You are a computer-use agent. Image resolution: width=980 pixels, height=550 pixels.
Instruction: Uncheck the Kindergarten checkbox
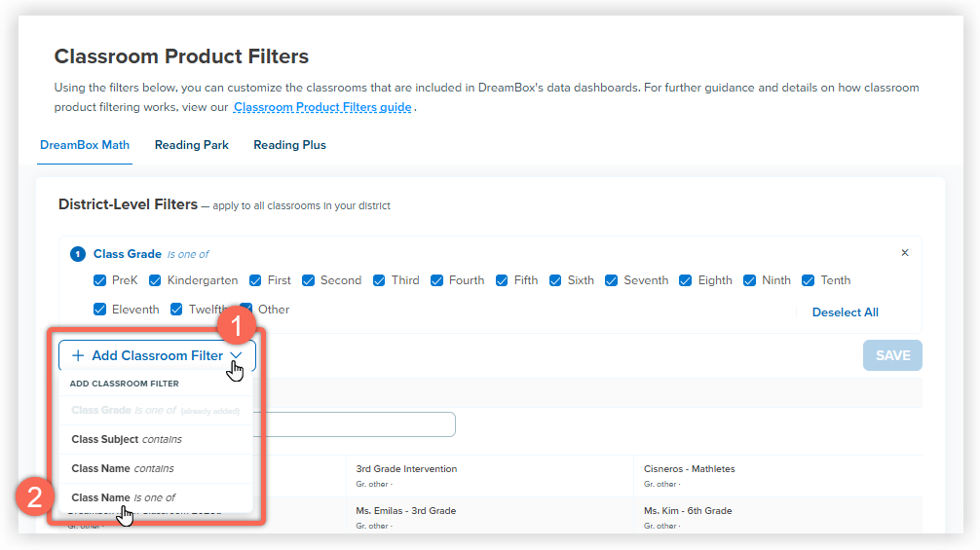coord(155,280)
